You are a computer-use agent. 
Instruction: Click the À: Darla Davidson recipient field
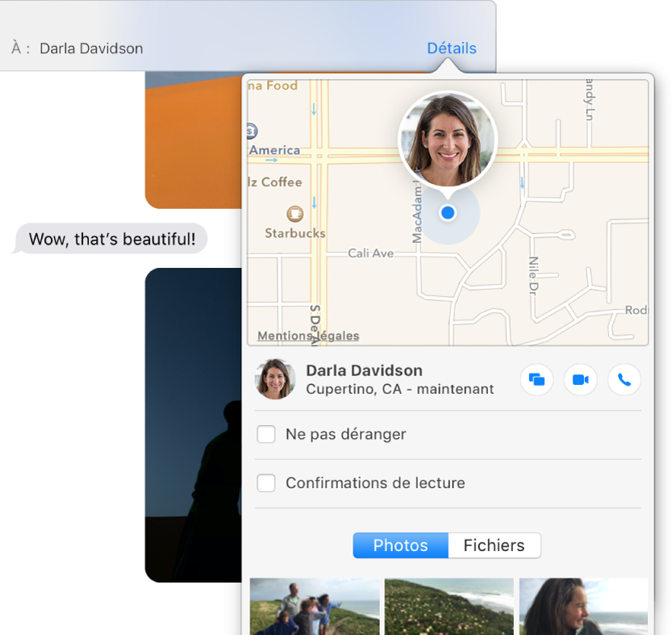pyautogui.click(x=91, y=48)
